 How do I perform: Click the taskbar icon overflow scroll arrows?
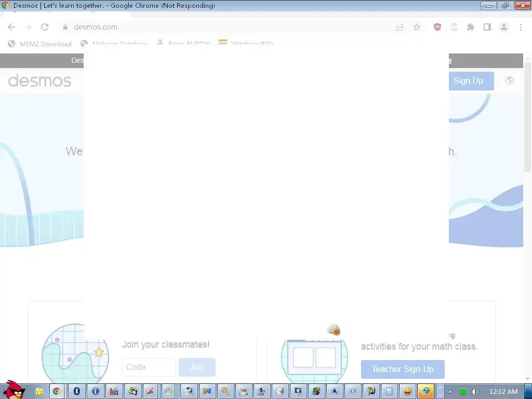[x=440, y=392]
